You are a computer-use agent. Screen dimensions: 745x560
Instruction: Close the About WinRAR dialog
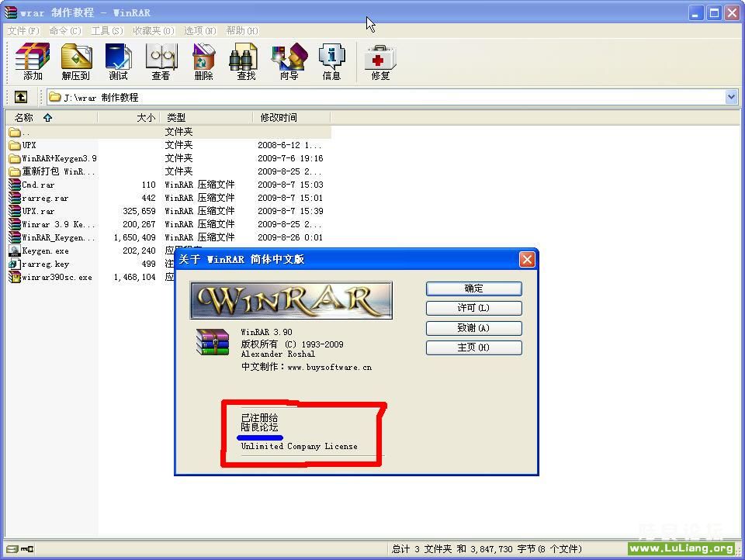527,259
